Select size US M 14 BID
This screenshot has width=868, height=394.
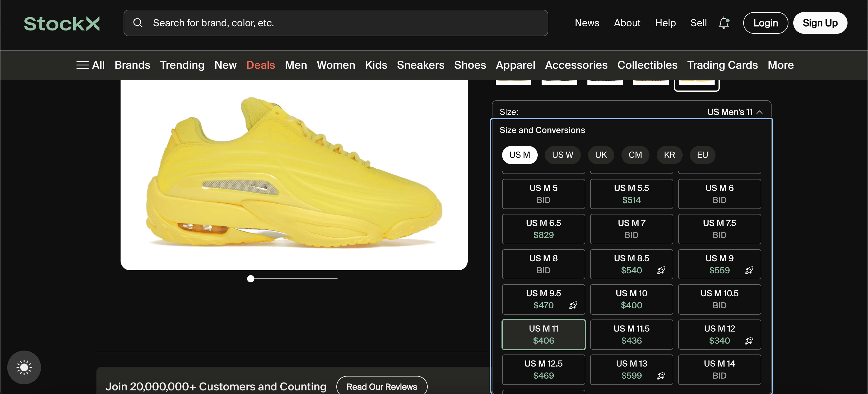(719, 370)
